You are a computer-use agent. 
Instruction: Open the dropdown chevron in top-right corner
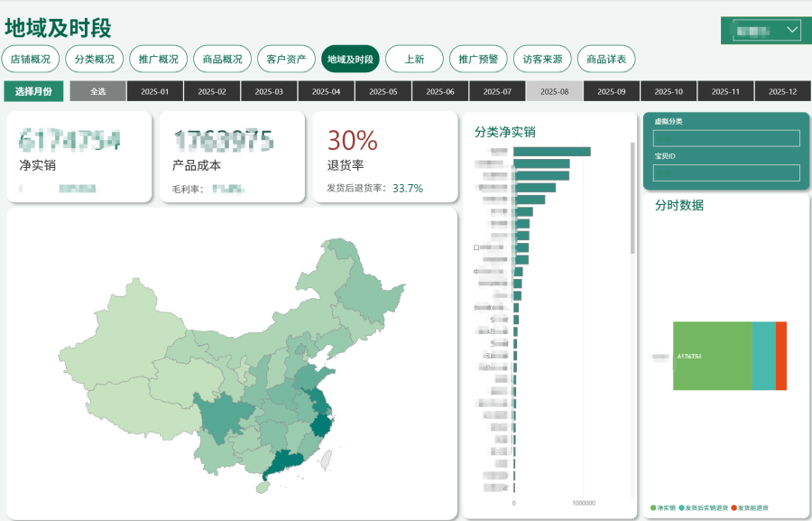tap(792, 31)
